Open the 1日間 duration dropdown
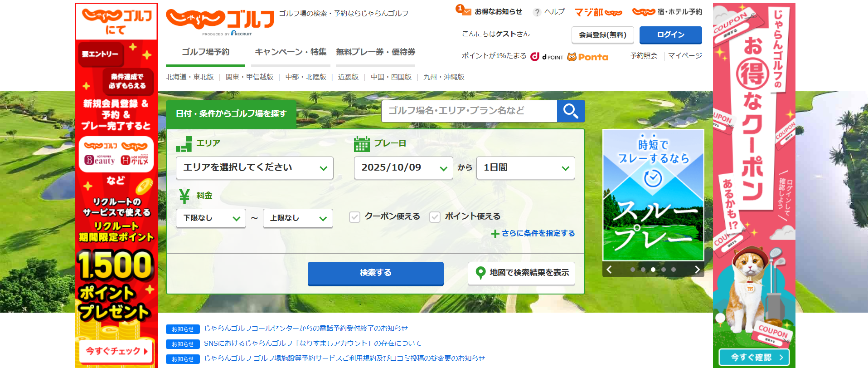 525,168
